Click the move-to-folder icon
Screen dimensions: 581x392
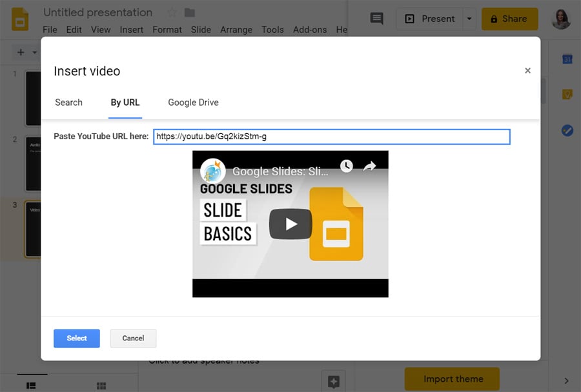(x=190, y=13)
